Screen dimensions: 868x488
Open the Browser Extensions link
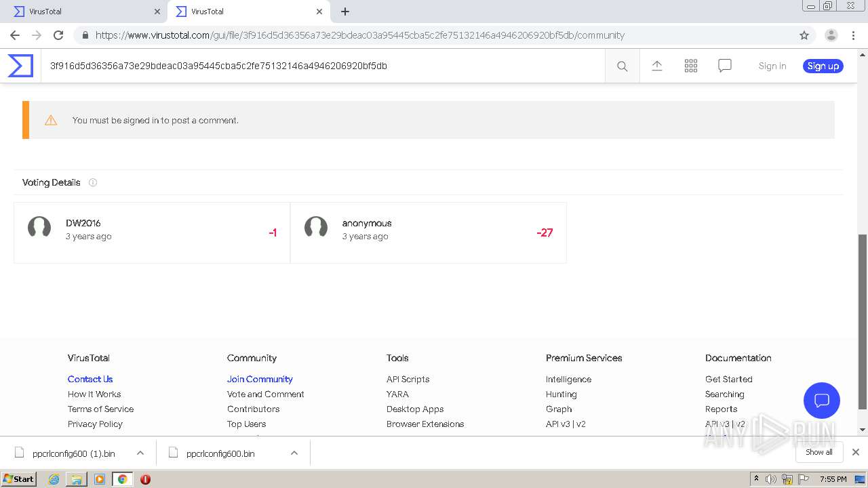[x=425, y=424]
